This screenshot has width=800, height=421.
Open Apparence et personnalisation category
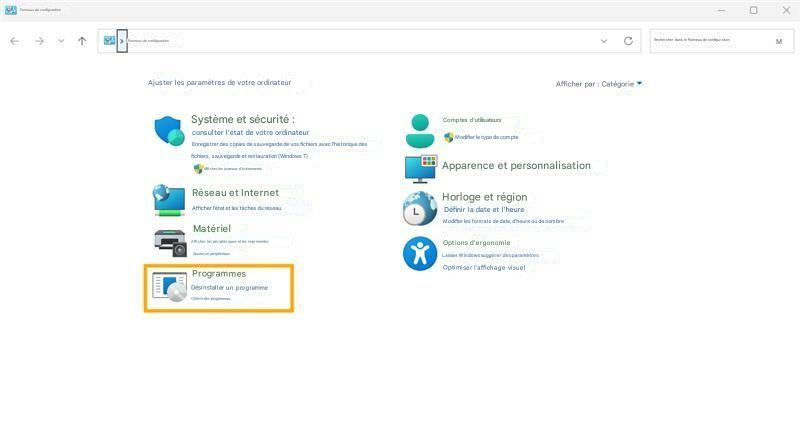[x=516, y=166]
